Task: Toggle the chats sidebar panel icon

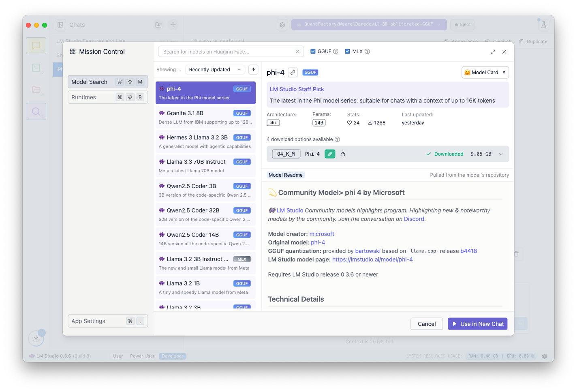Action: coord(60,25)
